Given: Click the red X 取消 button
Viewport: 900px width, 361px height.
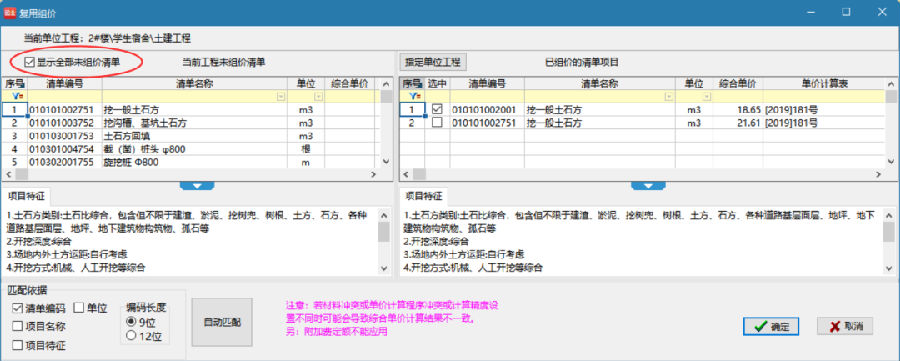Looking at the screenshot, I should coord(845,326).
